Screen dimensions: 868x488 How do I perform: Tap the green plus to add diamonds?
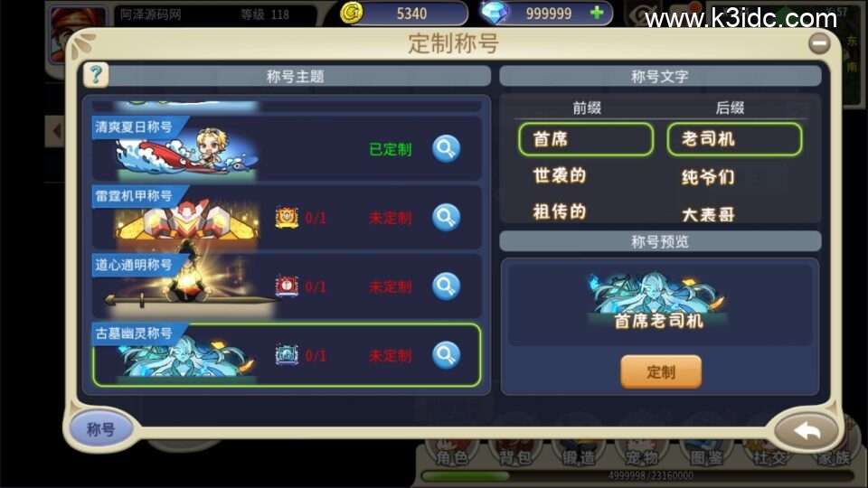coord(597,12)
